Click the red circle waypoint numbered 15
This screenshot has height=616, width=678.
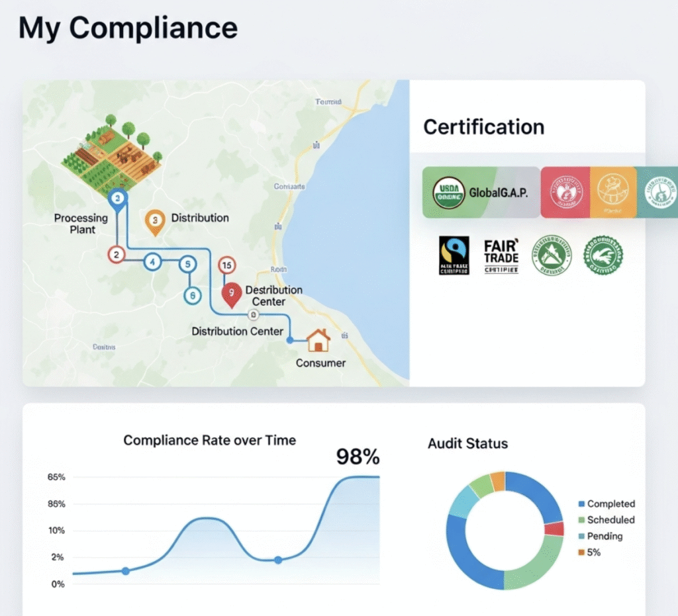click(x=226, y=266)
